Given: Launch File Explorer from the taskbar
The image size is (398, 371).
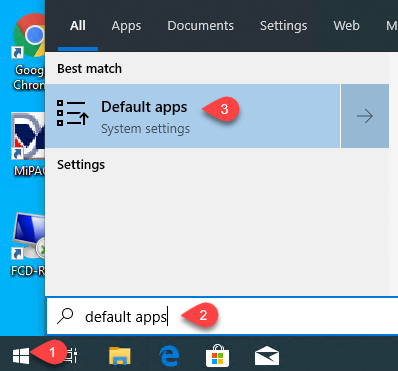Looking at the screenshot, I should 120,356.
